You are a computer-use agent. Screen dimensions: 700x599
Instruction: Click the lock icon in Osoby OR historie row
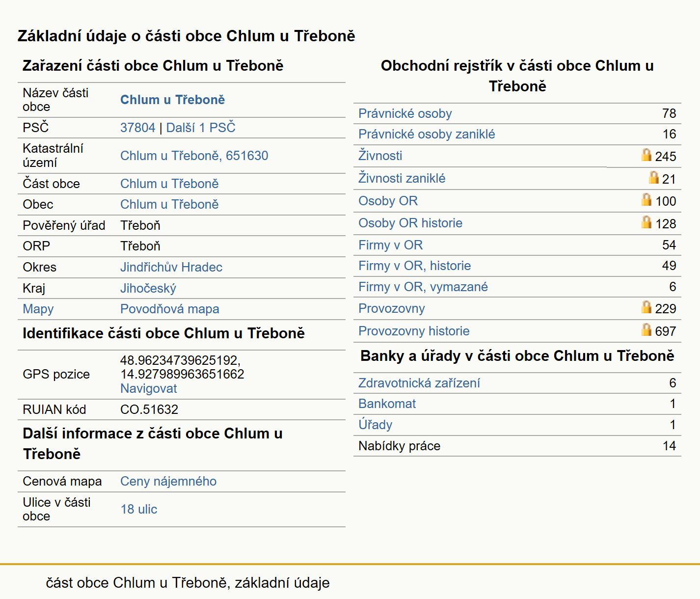(646, 222)
